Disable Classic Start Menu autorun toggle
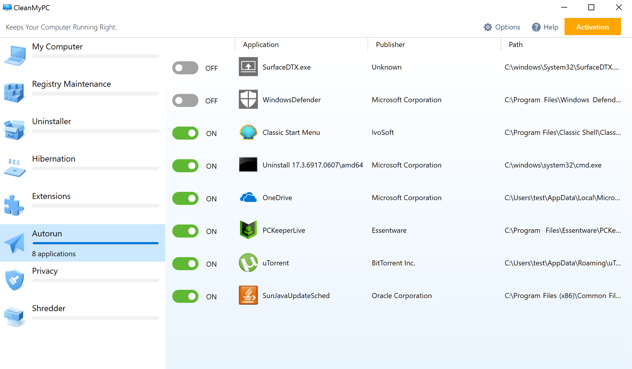The height and width of the screenshot is (369, 632). coord(185,133)
